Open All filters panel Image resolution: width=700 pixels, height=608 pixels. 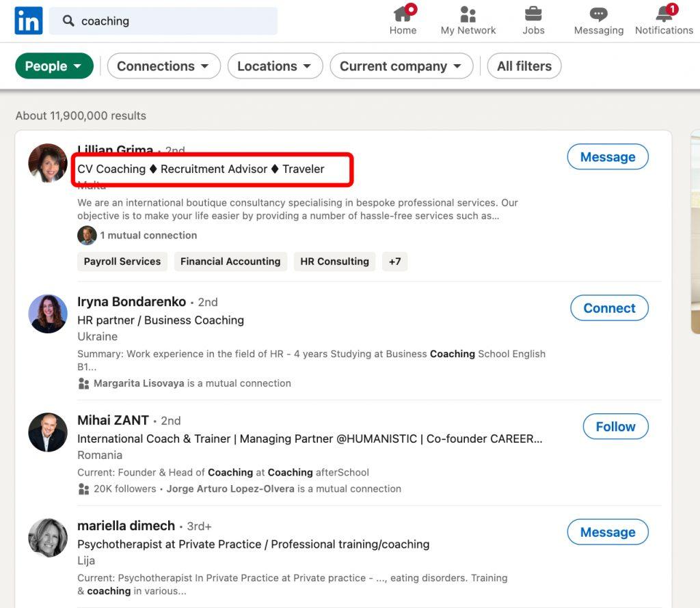coord(524,66)
